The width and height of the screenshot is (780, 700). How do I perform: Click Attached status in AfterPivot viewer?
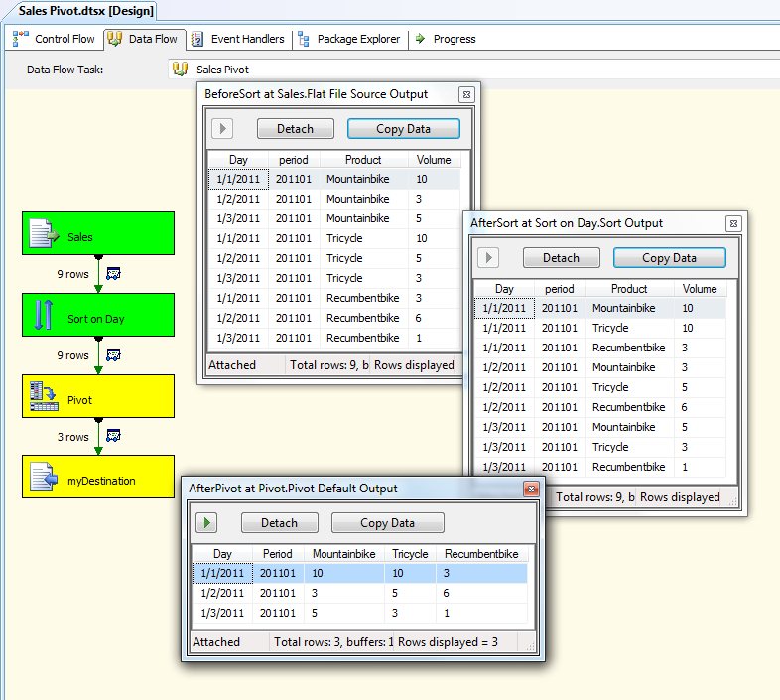point(216,642)
